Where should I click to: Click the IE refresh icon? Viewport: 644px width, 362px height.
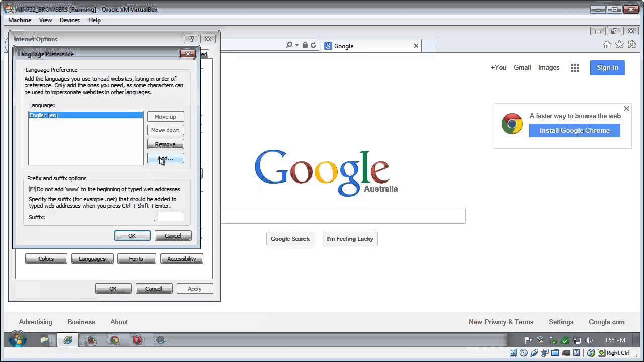pyautogui.click(x=313, y=45)
